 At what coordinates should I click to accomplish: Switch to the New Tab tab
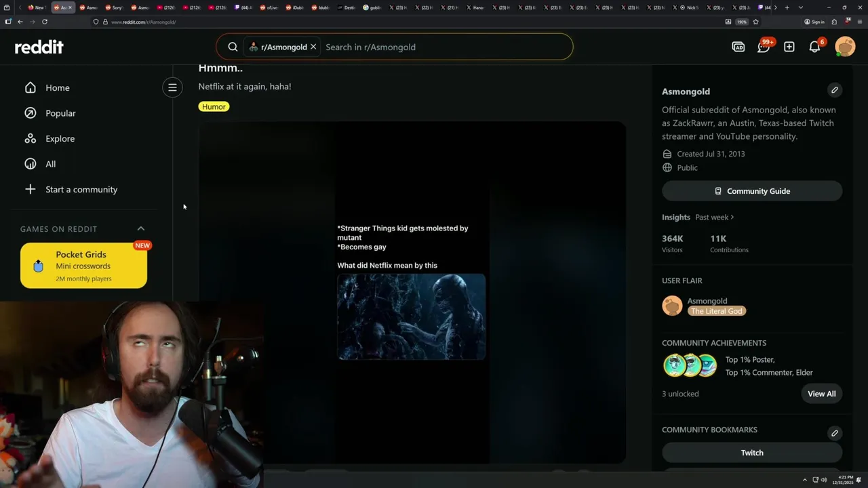tap(37, 7)
